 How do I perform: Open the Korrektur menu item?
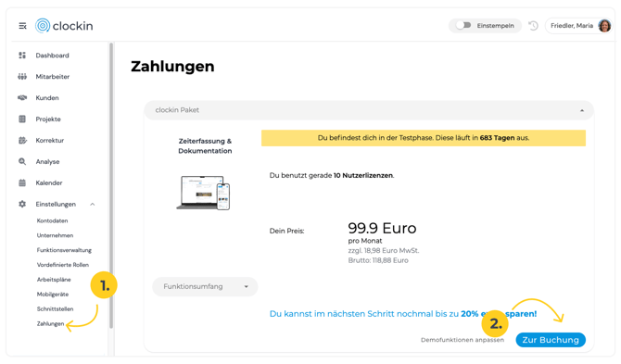point(50,141)
